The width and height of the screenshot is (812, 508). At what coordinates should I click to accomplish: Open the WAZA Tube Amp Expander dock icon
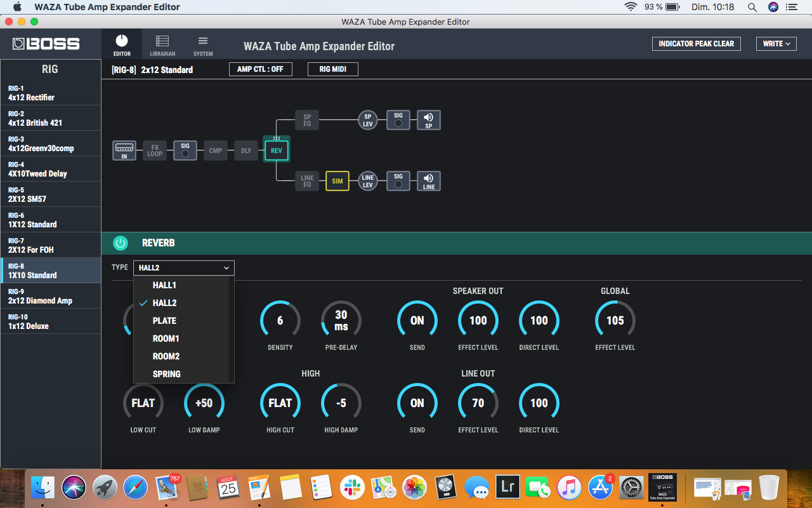coord(663,487)
